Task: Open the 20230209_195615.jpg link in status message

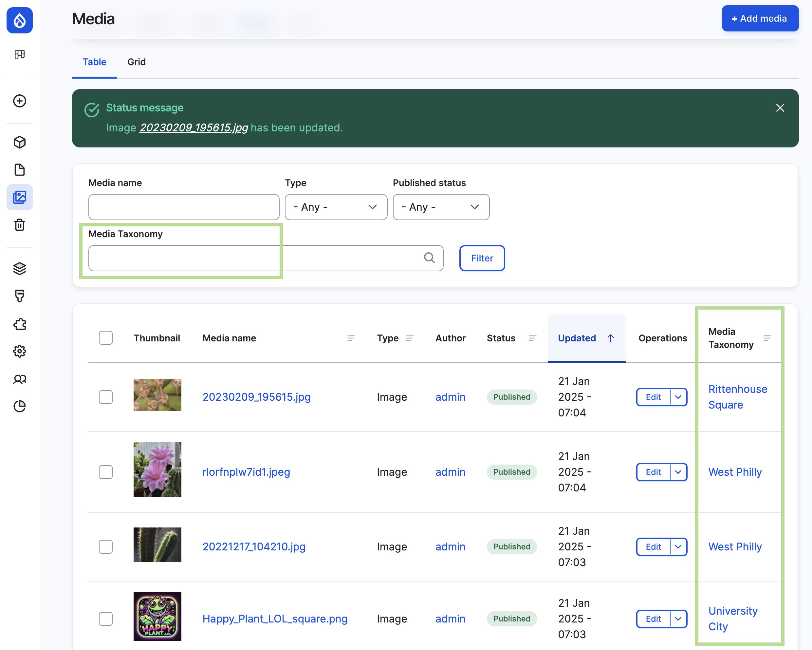Action: coord(194,128)
